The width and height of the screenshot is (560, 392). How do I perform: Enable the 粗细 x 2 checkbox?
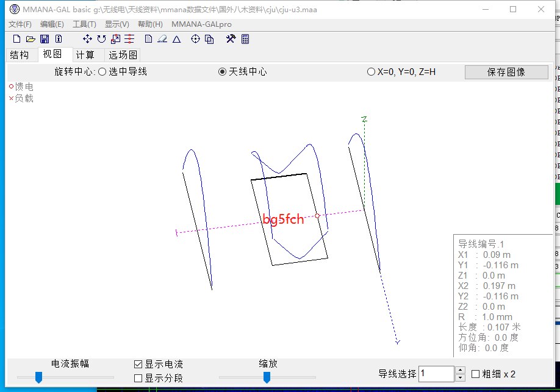pos(476,374)
